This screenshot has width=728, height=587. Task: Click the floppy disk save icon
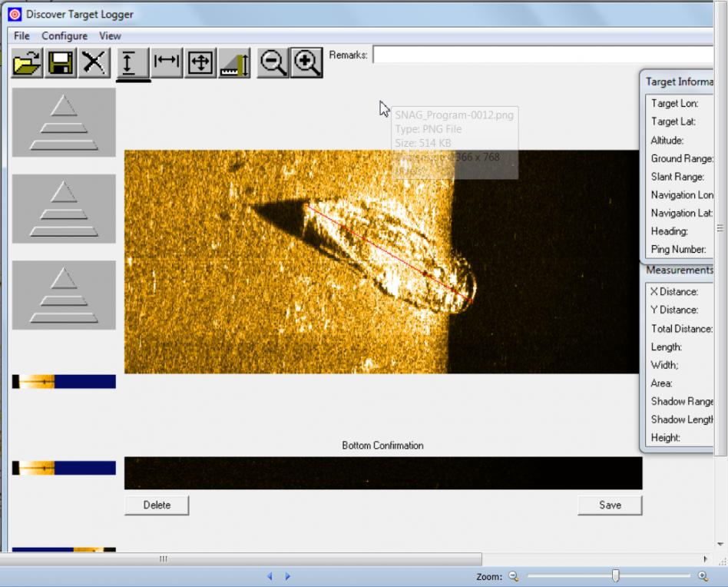coord(61,63)
